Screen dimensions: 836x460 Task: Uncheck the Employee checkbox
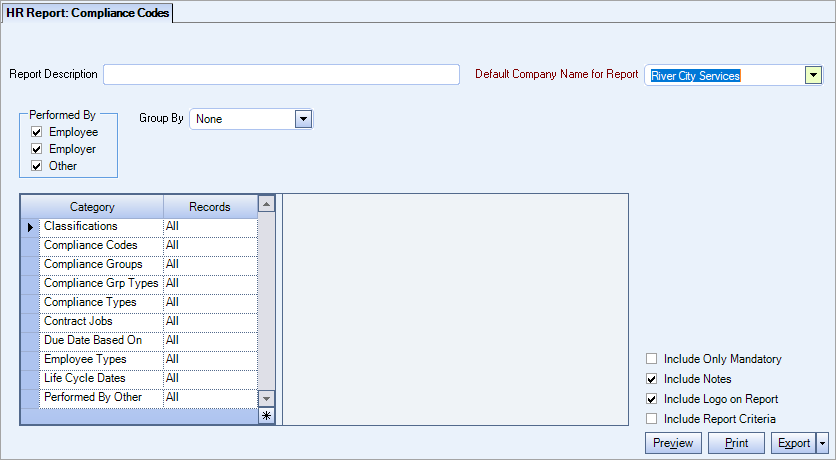coord(36,132)
